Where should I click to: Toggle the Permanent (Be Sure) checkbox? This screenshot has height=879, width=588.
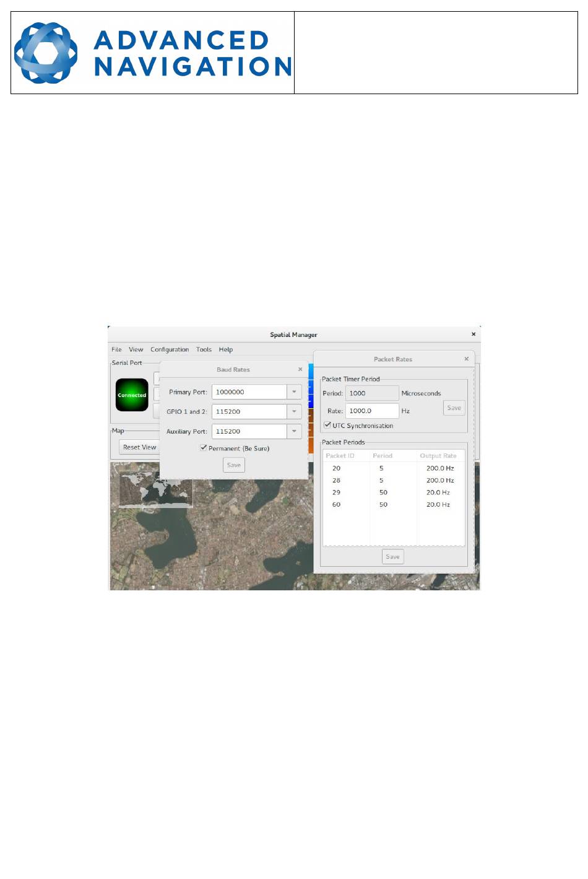pos(204,448)
